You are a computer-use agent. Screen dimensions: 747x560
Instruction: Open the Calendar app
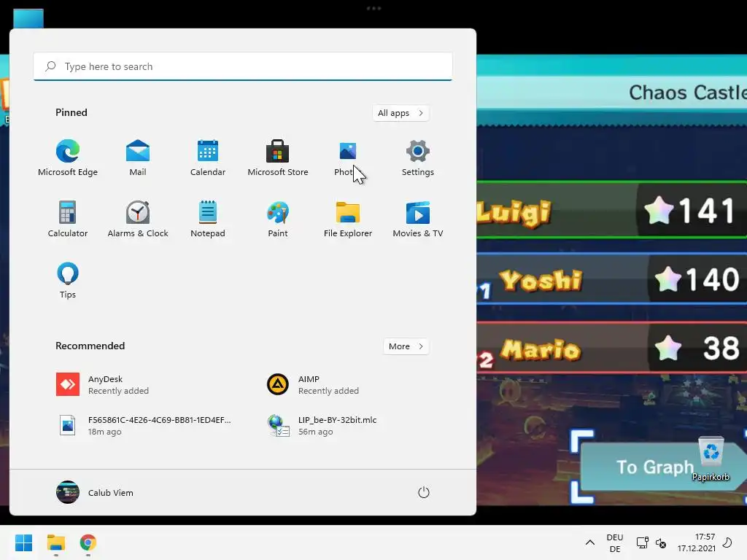coord(208,158)
